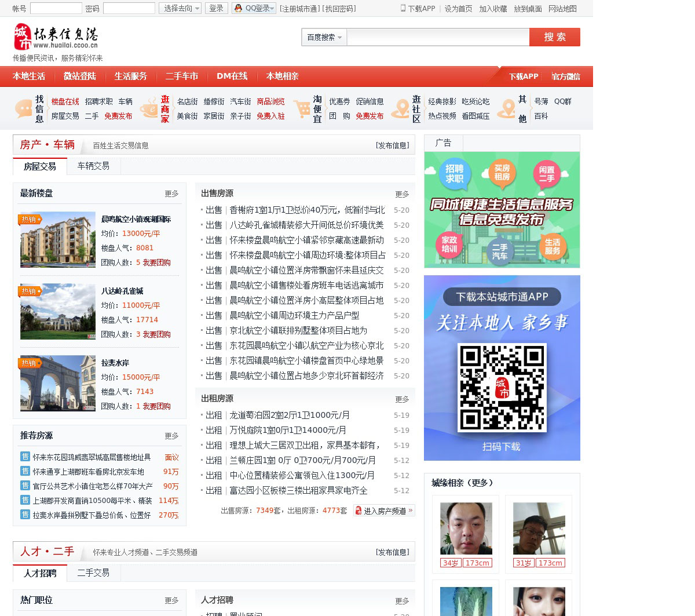
Task: Click the 淘便宜 shopping cart icon
Action: (302, 108)
